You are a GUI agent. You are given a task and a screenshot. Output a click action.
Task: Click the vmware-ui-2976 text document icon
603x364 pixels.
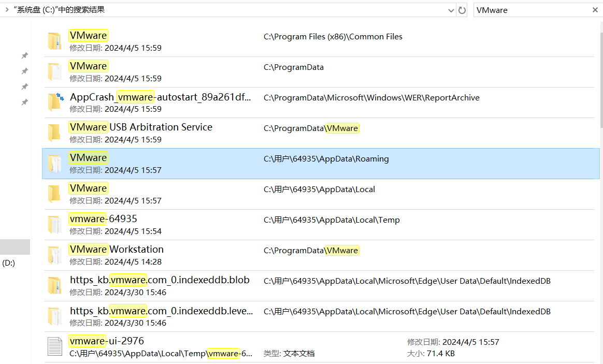pyautogui.click(x=54, y=347)
